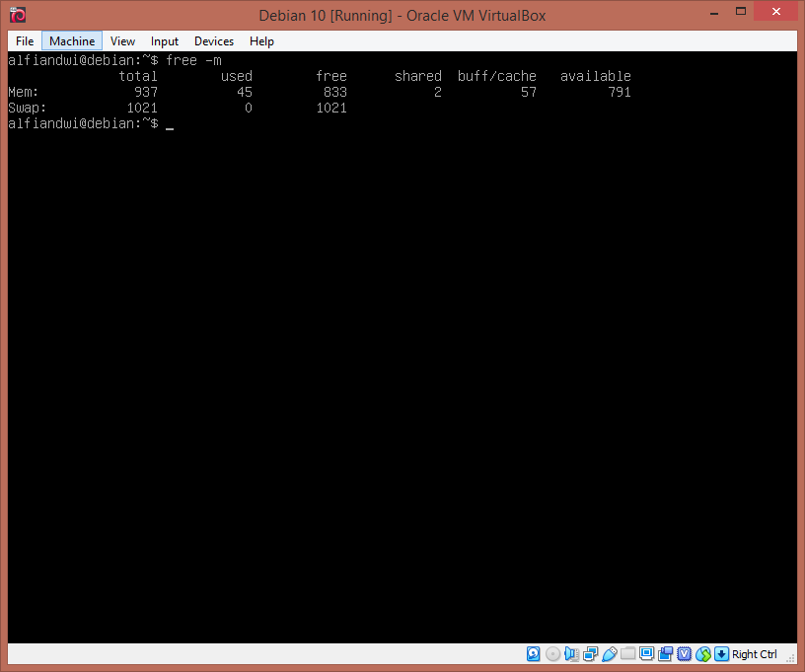The image size is (805, 672).
Task: Click the window resize grip corner
Action: [x=790, y=658]
